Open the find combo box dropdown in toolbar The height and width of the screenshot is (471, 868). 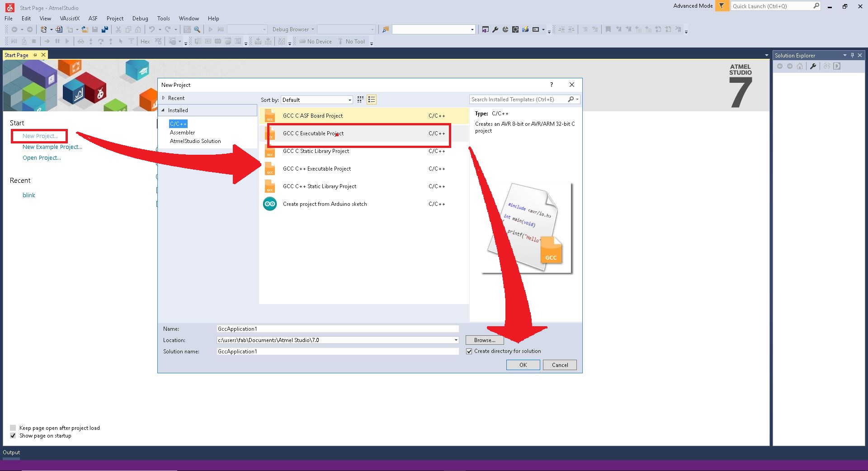(472, 29)
